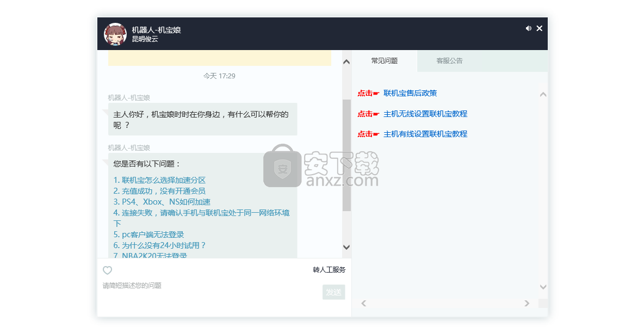Click the 您是否有以下问题 heading text
This screenshot has height=333, width=644.
click(x=147, y=164)
